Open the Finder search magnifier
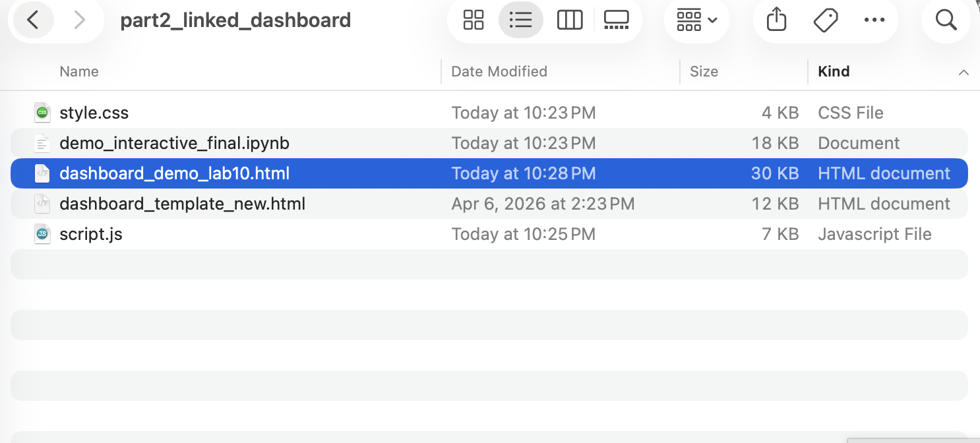This screenshot has height=443, width=980. 946,20
